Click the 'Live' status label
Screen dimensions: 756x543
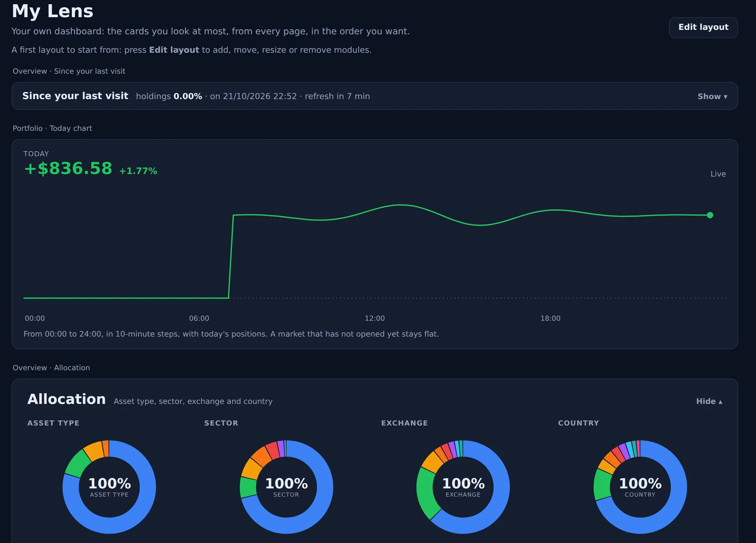(718, 174)
